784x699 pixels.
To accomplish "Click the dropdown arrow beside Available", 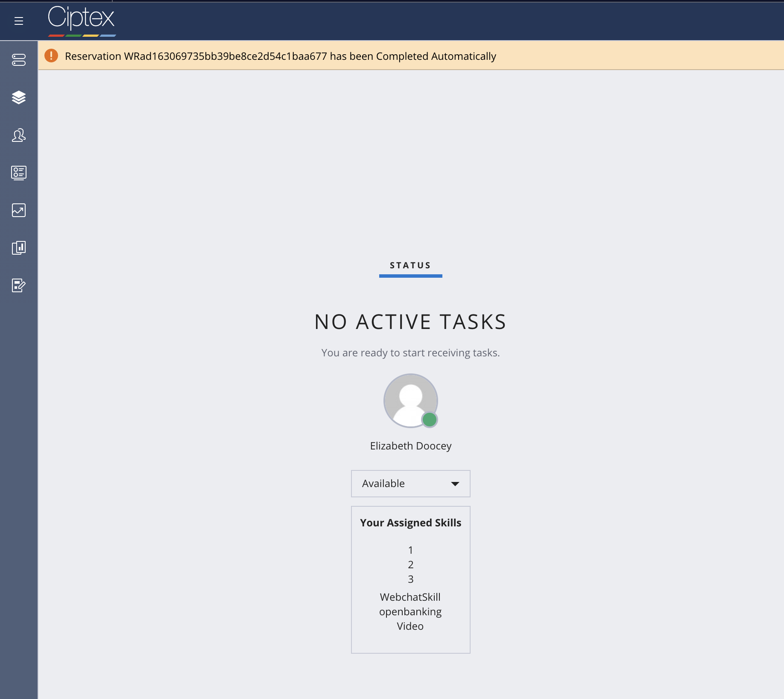I will coord(455,484).
